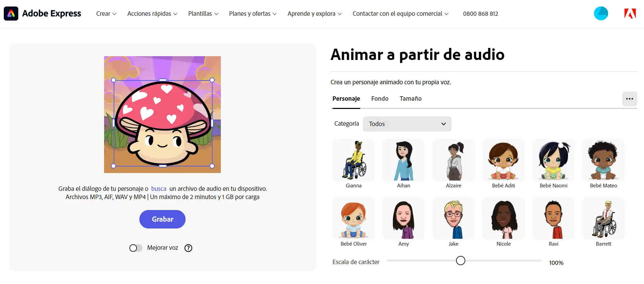Expand the Plantillas navigation menu
The image size is (644, 284).
click(x=203, y=14)
